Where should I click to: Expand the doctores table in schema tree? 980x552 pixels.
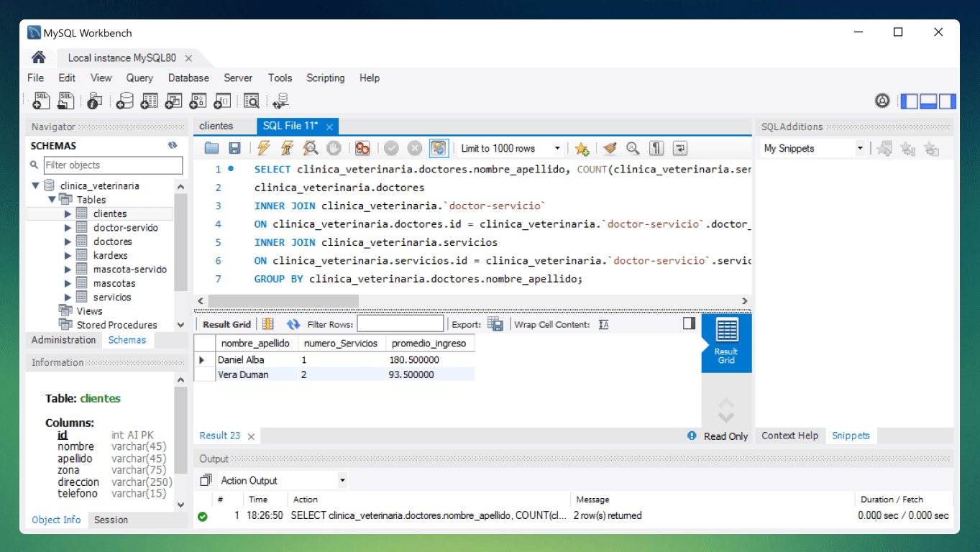(68, 241)
